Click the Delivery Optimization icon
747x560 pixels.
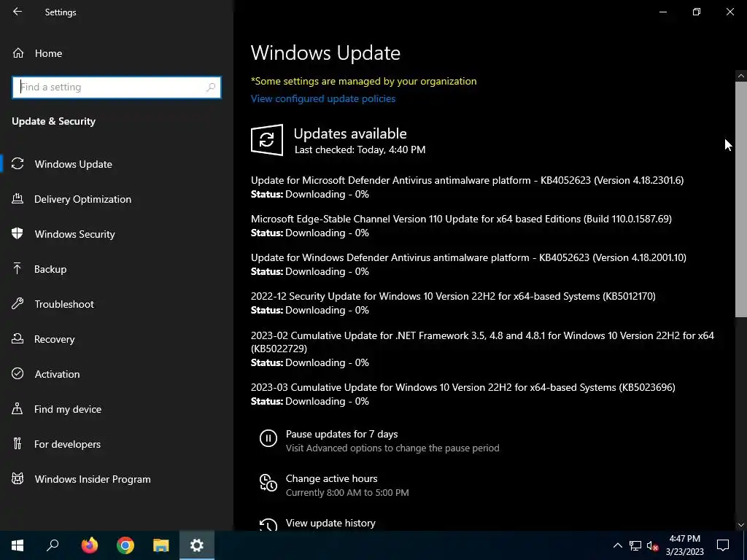coord(18,198)
